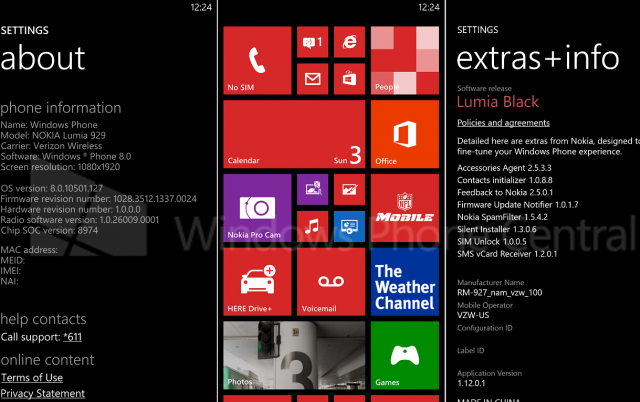Select the 'Model: NOKIA Lumia 929' line
Viewport: 640px width, 402px height.
pos(53,135)
